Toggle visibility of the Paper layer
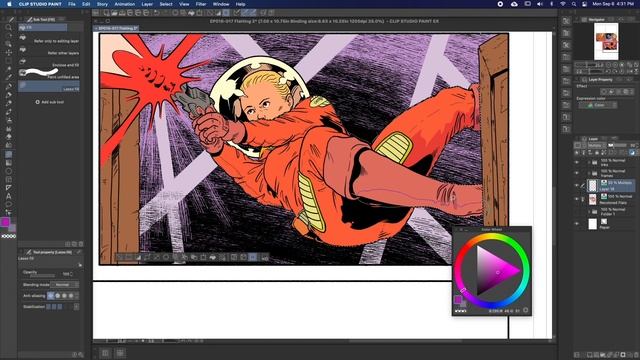The image size is (640, 360). click(x=577, y=224)
